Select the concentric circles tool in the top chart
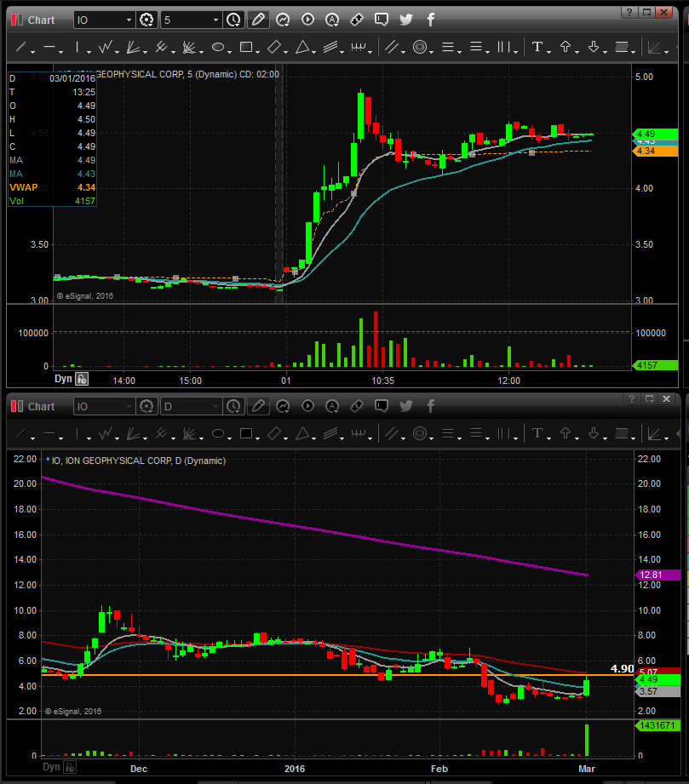Image resolution: width=689 pixels, height=784 pixels. coord(420,48)
